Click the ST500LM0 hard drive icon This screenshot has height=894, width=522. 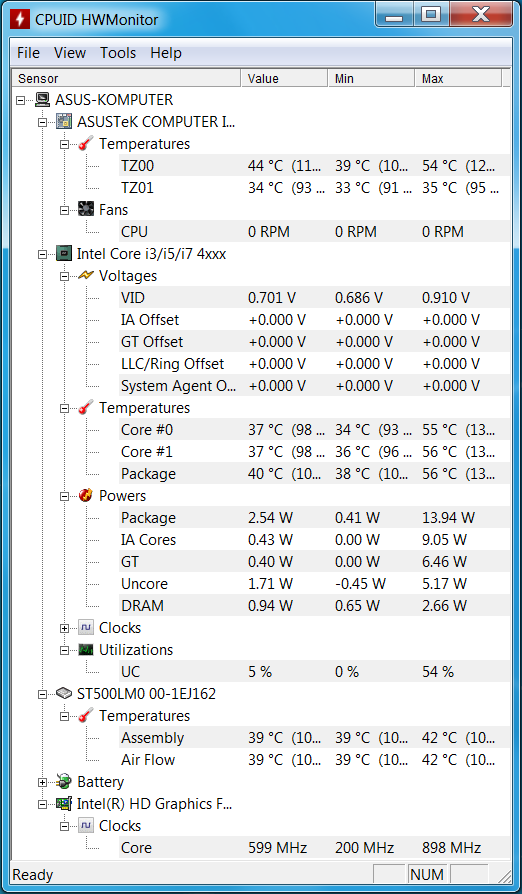64,694
